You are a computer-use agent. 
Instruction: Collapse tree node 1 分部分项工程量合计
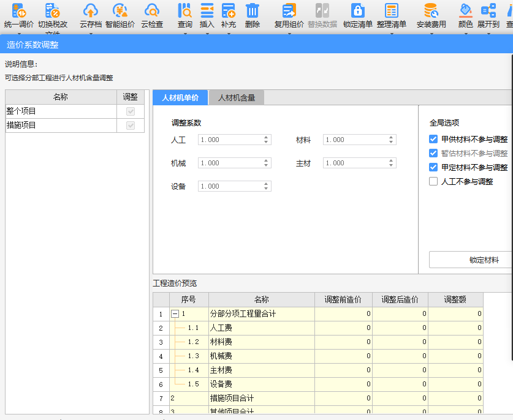[175, 313]
